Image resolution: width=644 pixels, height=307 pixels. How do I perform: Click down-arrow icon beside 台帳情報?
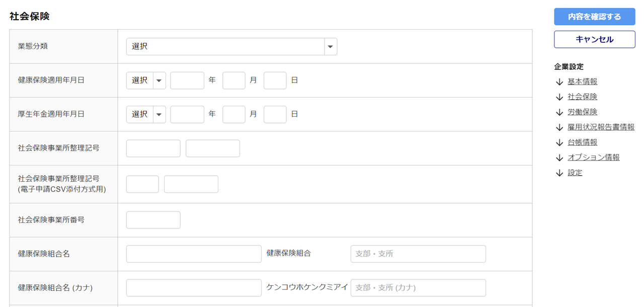(x=559, y=142)
